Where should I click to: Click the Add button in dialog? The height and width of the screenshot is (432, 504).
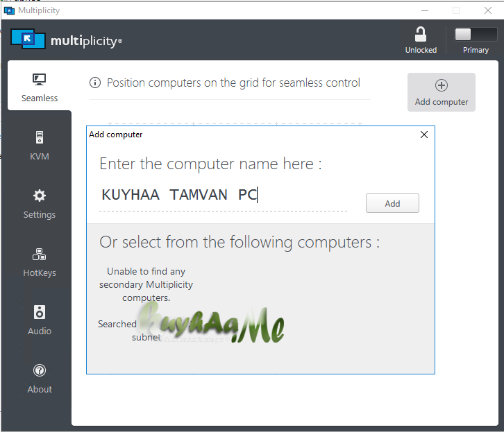pos(392,203)
